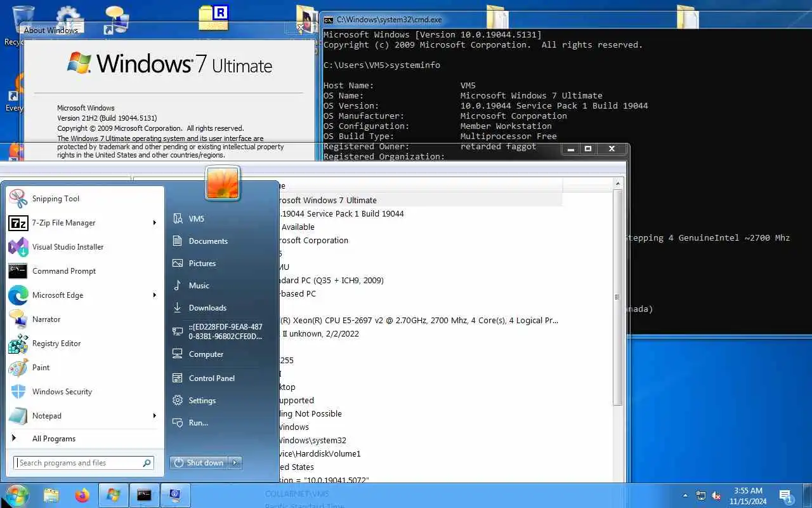Viewport: 812px width, 508px height.
Task: Open the clock showing 3:55 AM
Action: click(x=748, y=495)
